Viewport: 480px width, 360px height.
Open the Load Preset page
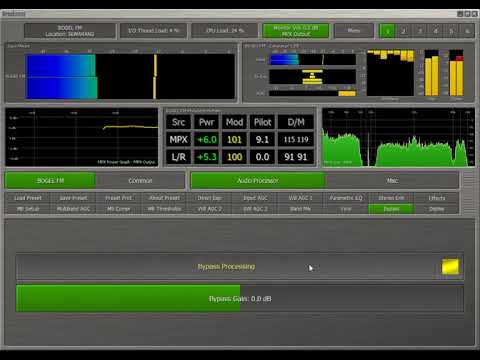28,198
